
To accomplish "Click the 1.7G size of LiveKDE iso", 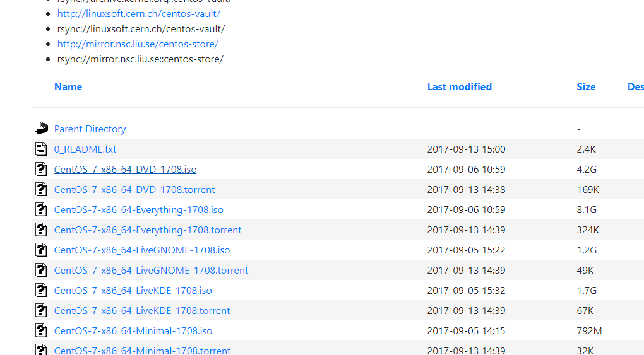I will (587, 290).
